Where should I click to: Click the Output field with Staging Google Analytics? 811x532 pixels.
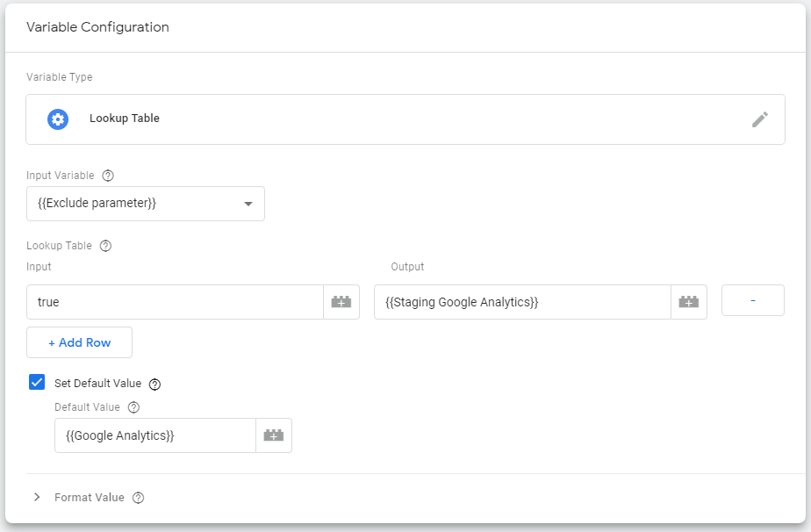(x=522, y=302)
